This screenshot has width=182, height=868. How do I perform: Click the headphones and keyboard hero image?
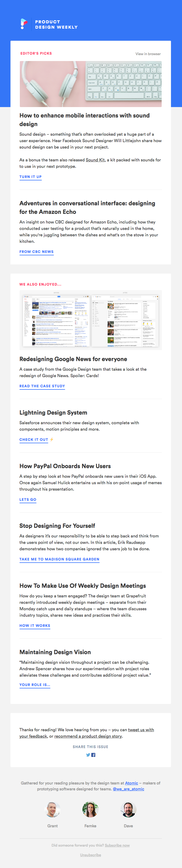[91, 84]
